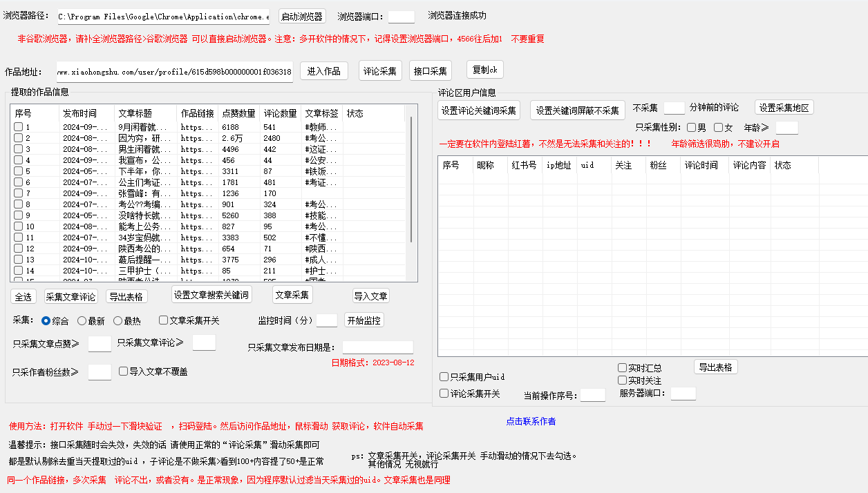This screenshot has height=493, width=868.
Task: Click the 设置采集地区 button
Action: [784, 108]
